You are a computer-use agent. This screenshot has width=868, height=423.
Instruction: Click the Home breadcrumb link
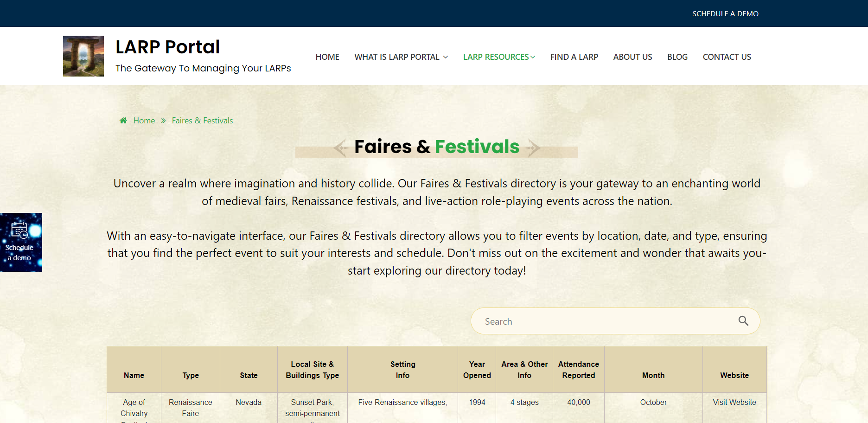144,121
